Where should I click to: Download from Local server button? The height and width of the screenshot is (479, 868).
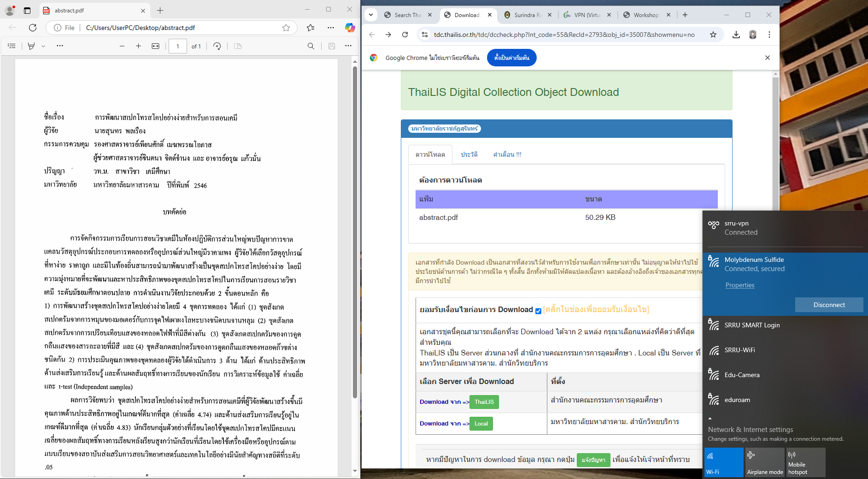tap(481, 424)
